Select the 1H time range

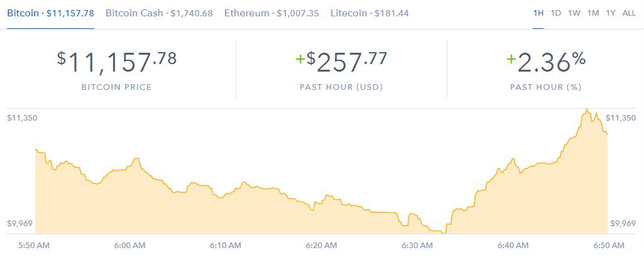[538, 13]
